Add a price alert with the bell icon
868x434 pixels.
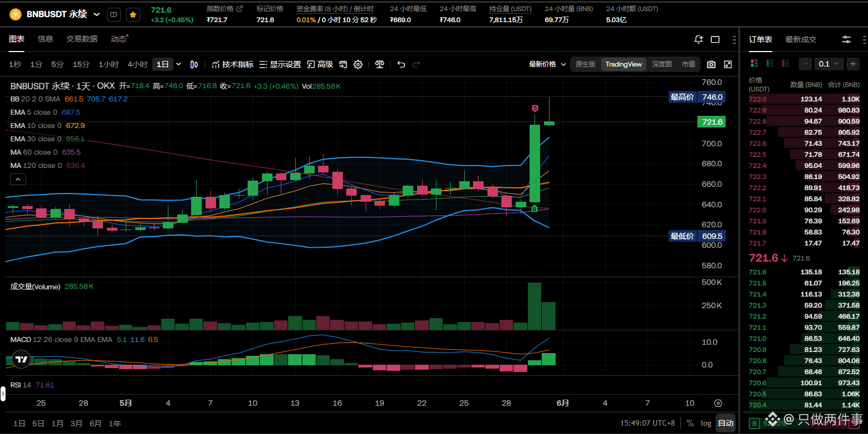(698, 39)
